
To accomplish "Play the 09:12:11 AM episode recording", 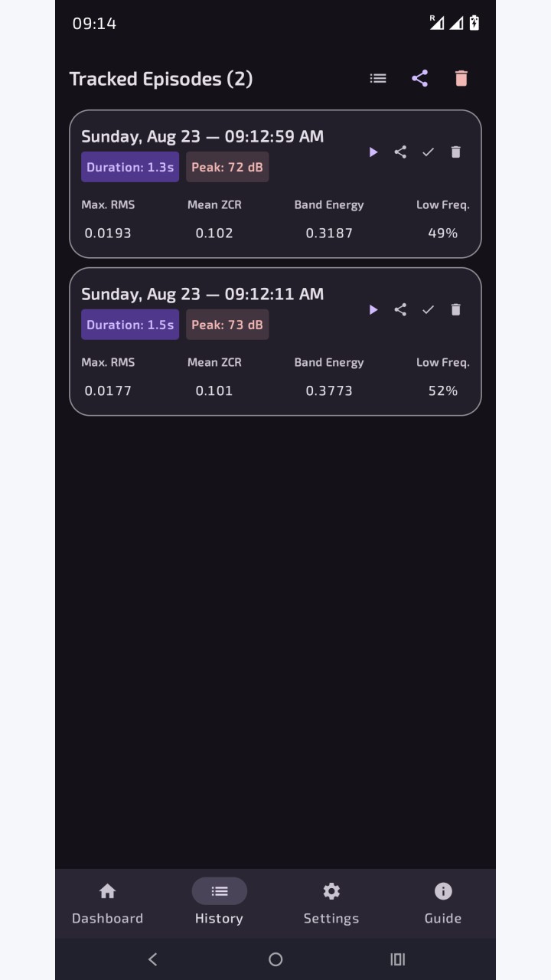I will (373, 310).
